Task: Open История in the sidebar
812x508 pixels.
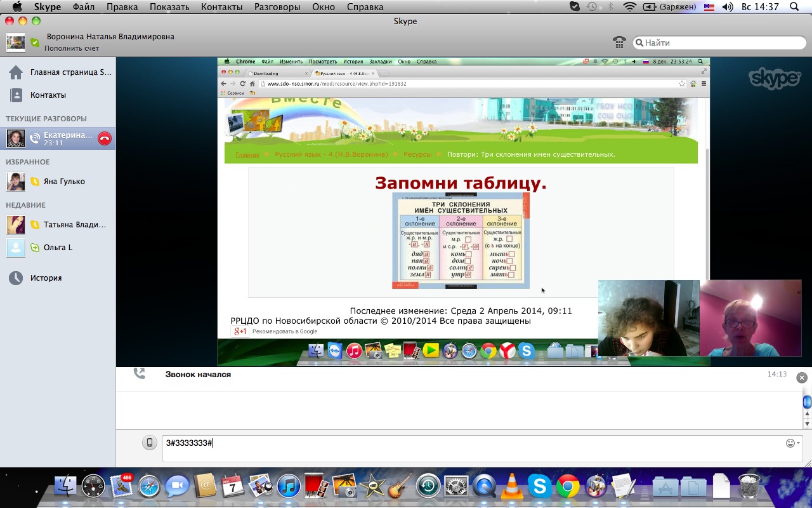Action: tap(46, 278)
